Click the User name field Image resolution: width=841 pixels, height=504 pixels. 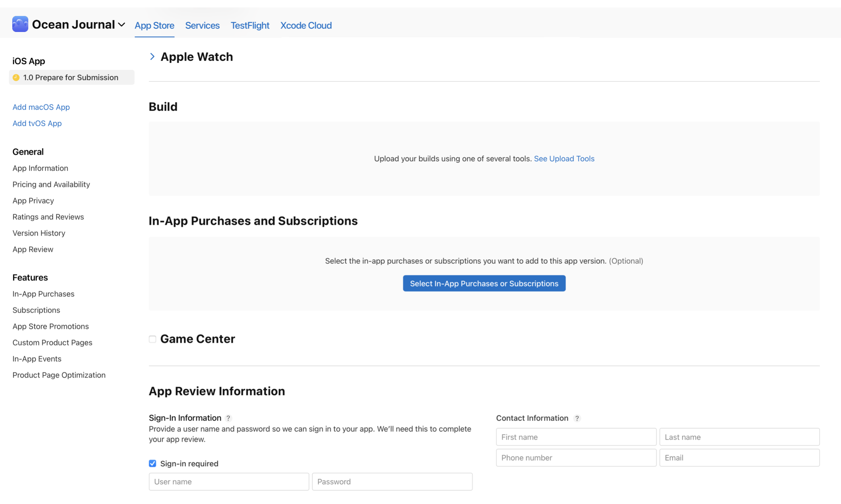229,482
